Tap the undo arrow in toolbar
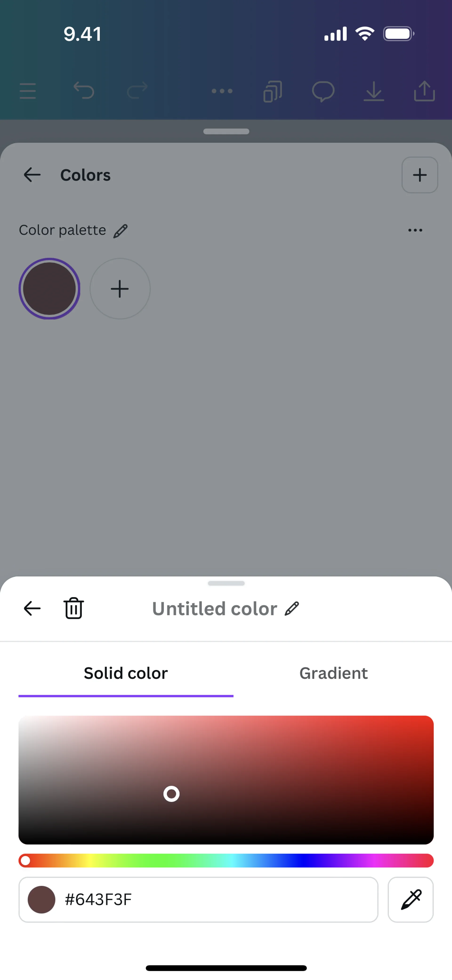This screenshot has width=452, height=980. [x=84, y=91]
